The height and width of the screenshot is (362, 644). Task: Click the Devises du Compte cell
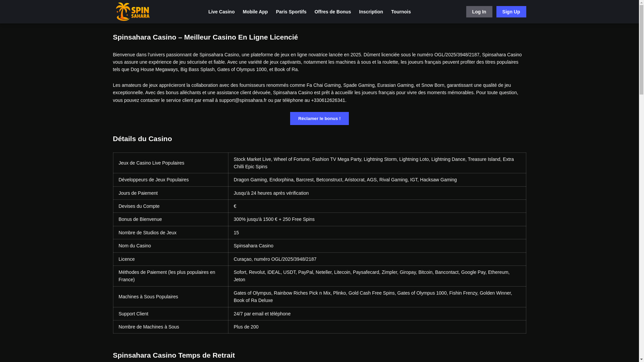point(171,206)
